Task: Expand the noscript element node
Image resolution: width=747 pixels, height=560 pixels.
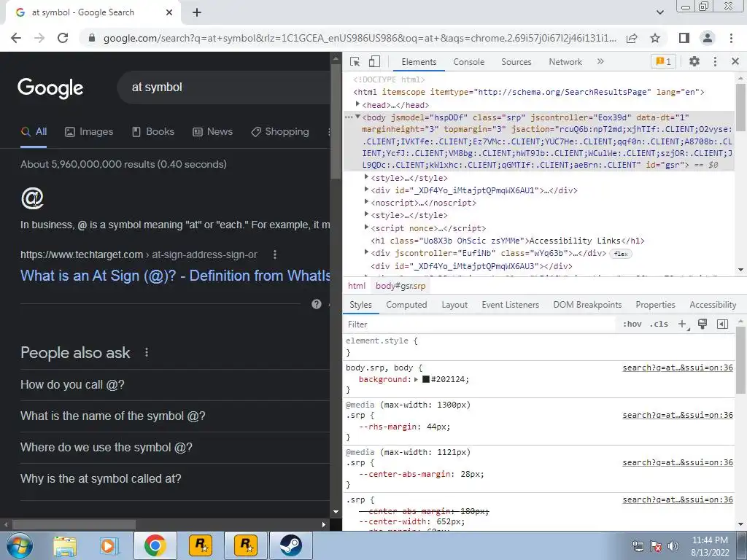Action: tap(366, 202)
